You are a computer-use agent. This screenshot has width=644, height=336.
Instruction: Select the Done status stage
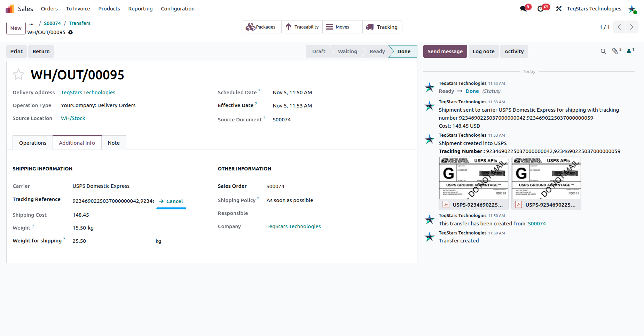404,51
